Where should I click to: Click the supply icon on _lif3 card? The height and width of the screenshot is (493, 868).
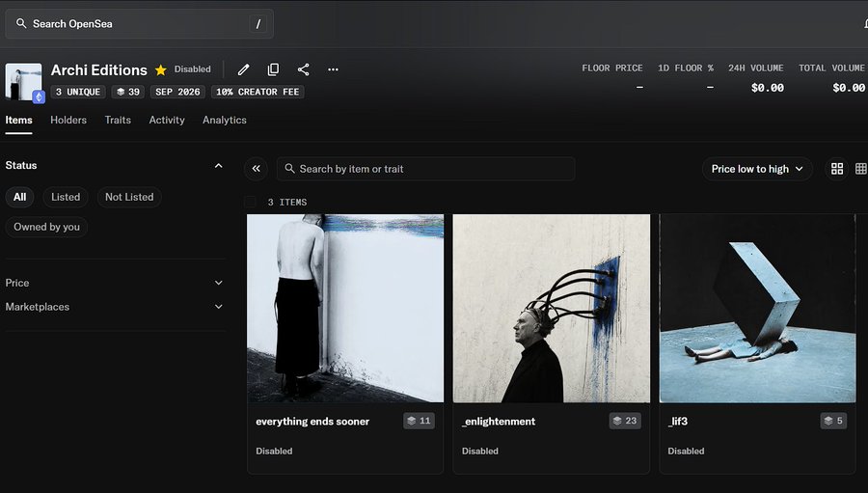point(828,421)
